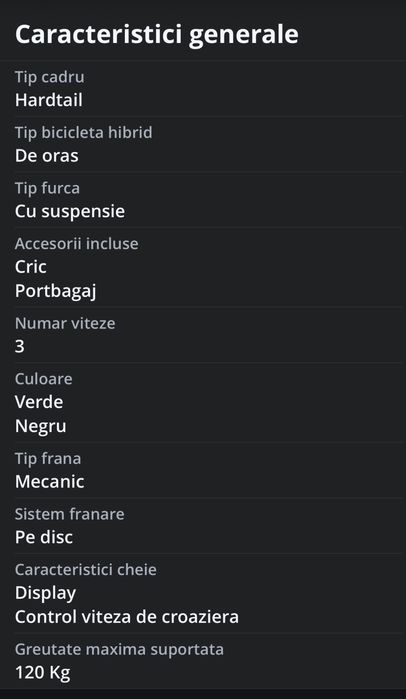Image resolution: width=406 pixels, height=699 pixels.
Task: Click the Mecanic brake type value
Action: 49,482
